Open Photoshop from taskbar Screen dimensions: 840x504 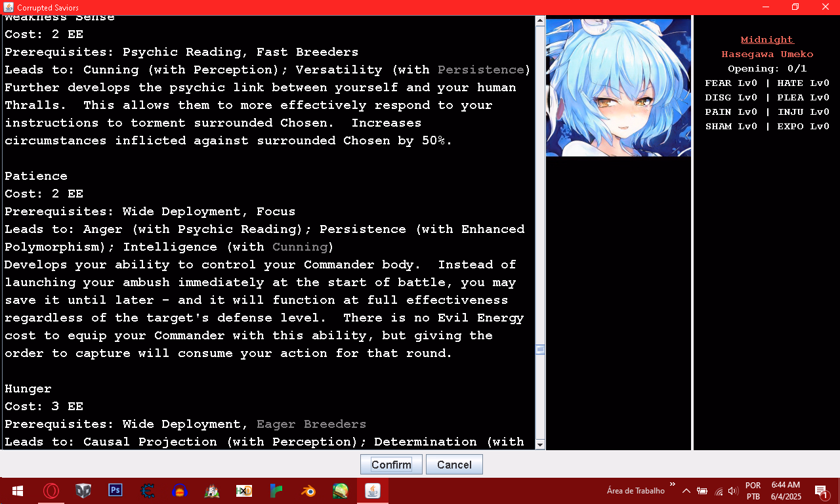point(115,491)
